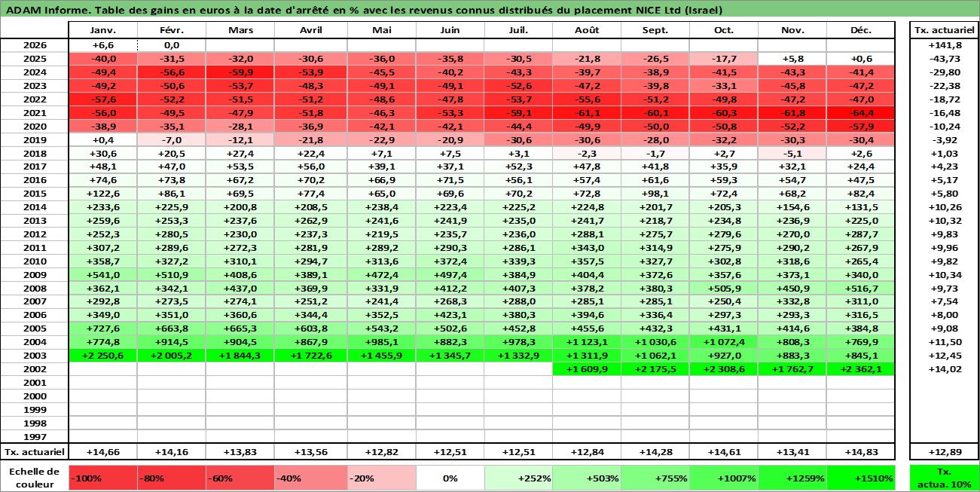Select the 2026 year row label
Image resolution: width=980 pixels, height=492 pixels.
(34, 44)
